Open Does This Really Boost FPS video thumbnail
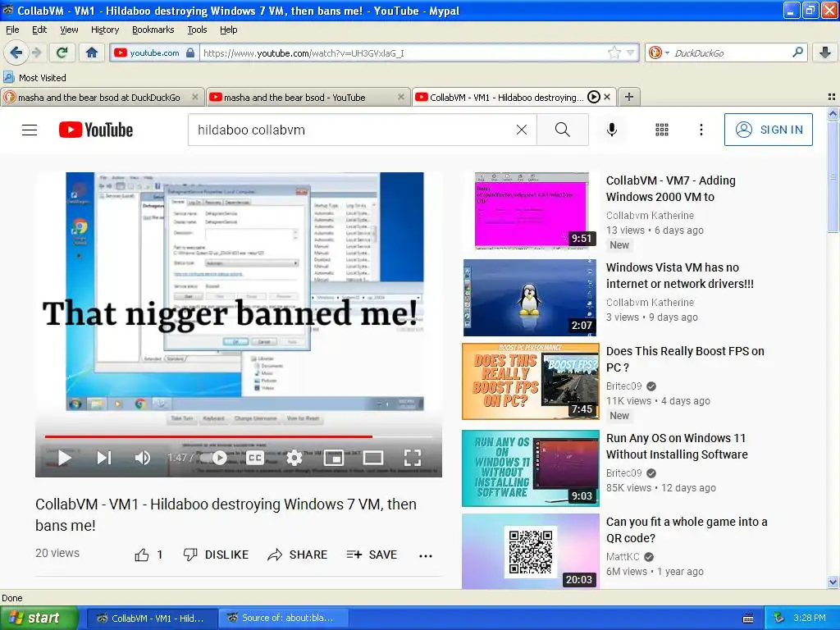The width and height of the screenshot is (840, 630). (x=531, y=381)
